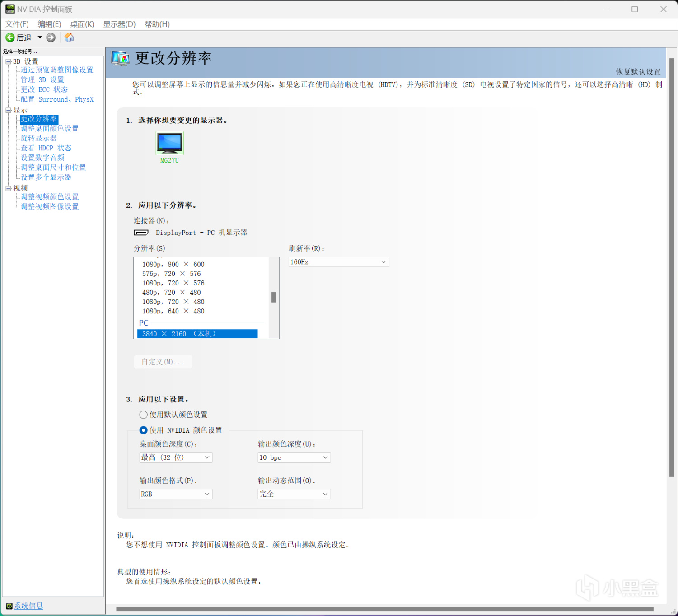Screen dimensions: 678x616
Task: Select 3840 × 2160 (本机) resolution
Action: click(197, 334)
